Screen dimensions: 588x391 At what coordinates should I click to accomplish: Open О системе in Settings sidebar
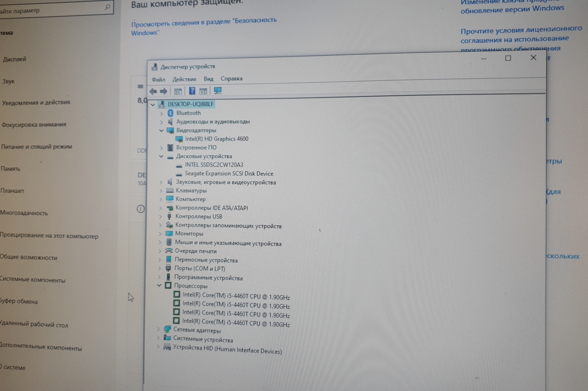click(13, 367)
